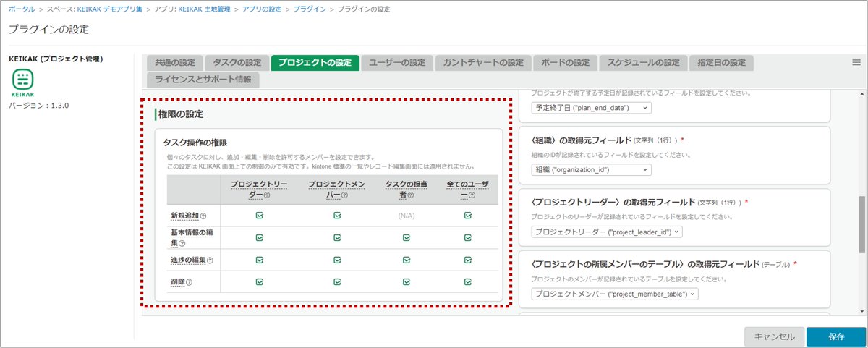Toggle 新規追加 for プロジェクトメンバー
The image size is (868, 348).
[337, 215]
